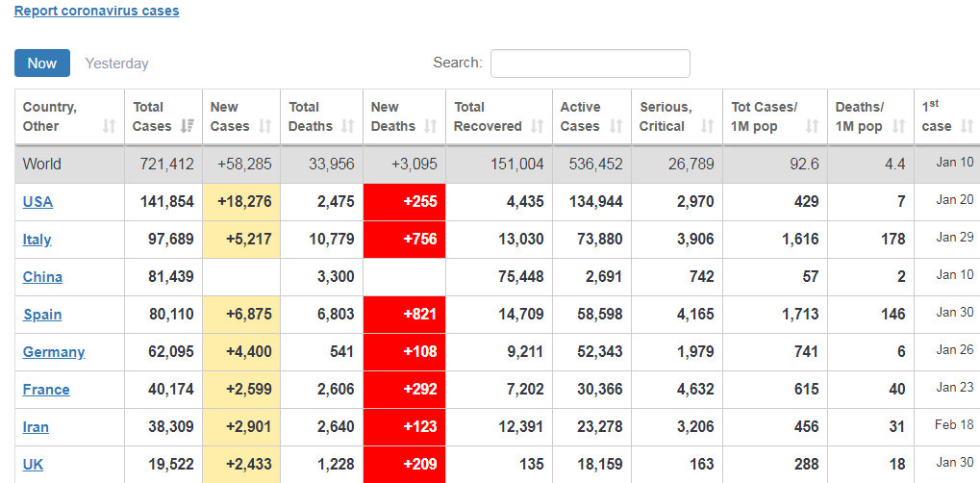
Task: Sort table by Country column arrows
Action: [x=109, y=126]
